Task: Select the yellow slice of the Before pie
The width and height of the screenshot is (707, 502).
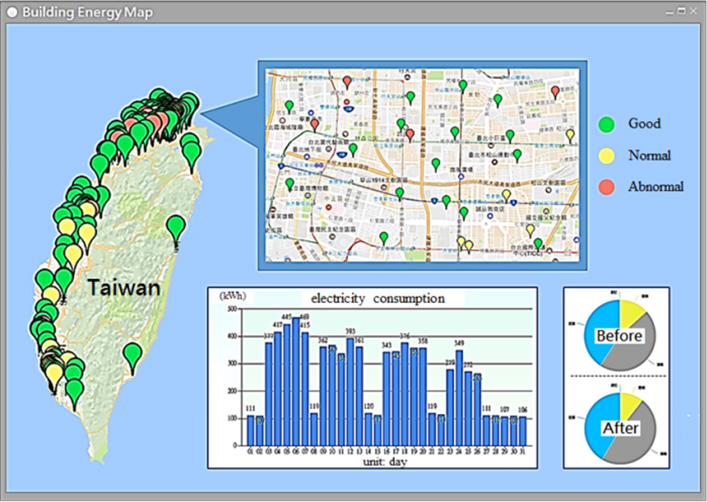Action: click(630, 311)
